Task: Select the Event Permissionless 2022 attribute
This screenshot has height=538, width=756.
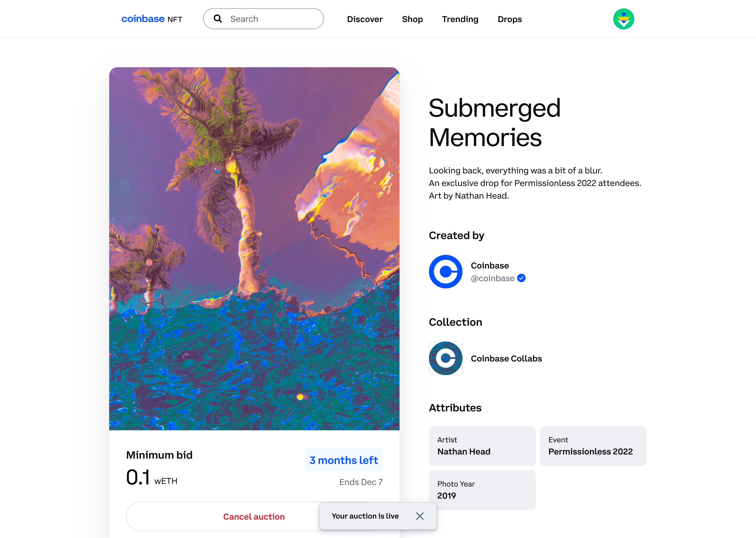Action: [x=593, y=446]
